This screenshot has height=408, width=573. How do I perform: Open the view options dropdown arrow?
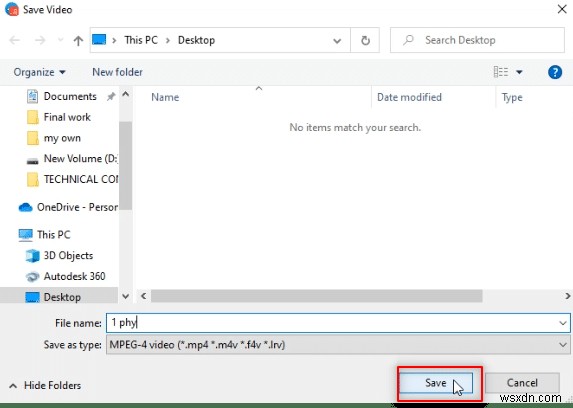[519, 72]
